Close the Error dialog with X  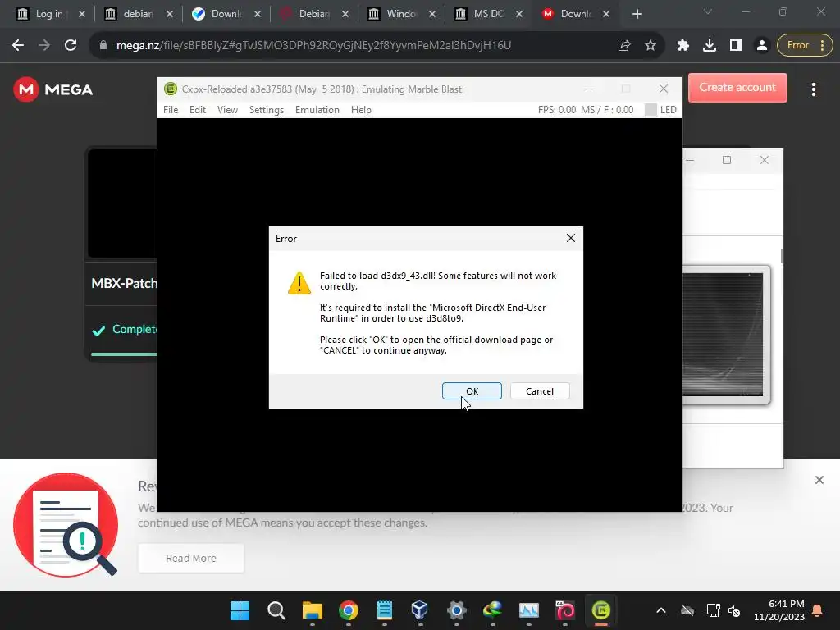pyautogui.click(x=571, y=238)
